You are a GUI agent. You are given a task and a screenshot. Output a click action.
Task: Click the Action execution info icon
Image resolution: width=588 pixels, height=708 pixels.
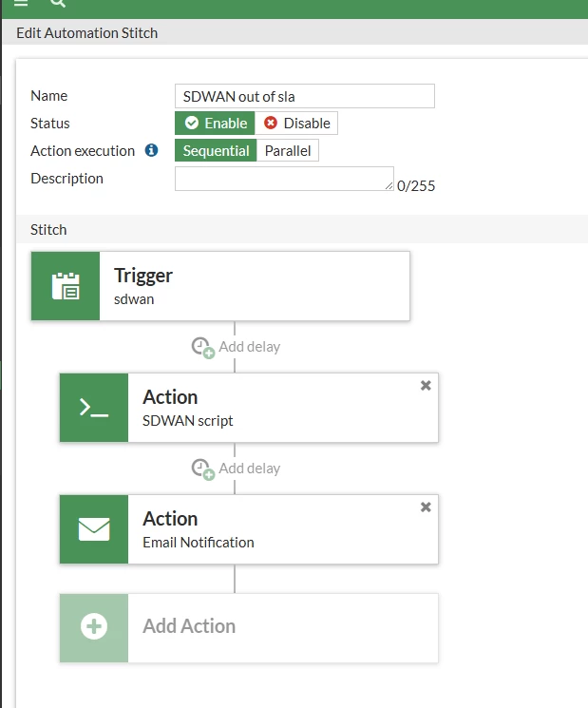152,150
